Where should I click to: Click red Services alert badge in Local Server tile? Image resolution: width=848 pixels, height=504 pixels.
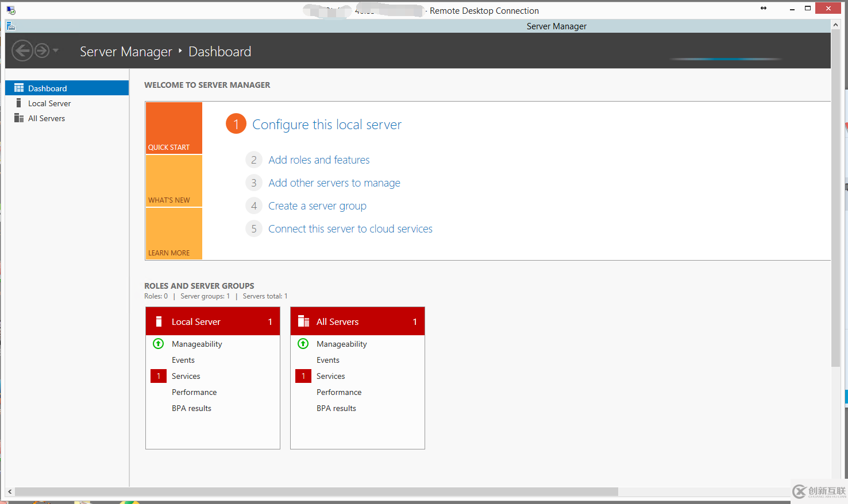click(159, 376)
